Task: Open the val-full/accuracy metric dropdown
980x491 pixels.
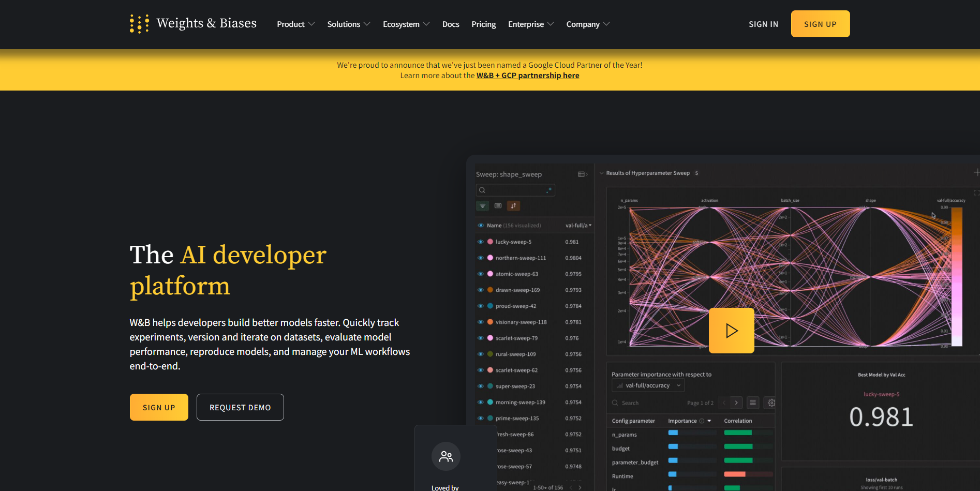Action: point(648,385)
